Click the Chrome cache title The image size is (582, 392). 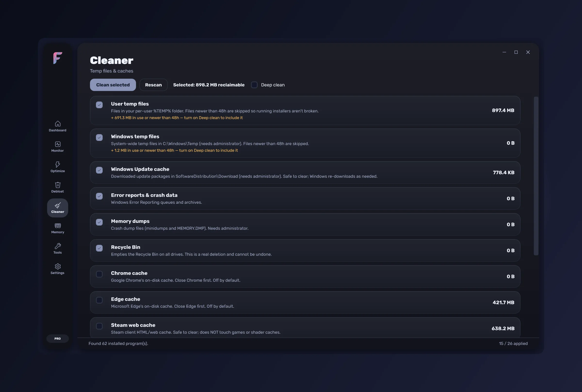129,273
